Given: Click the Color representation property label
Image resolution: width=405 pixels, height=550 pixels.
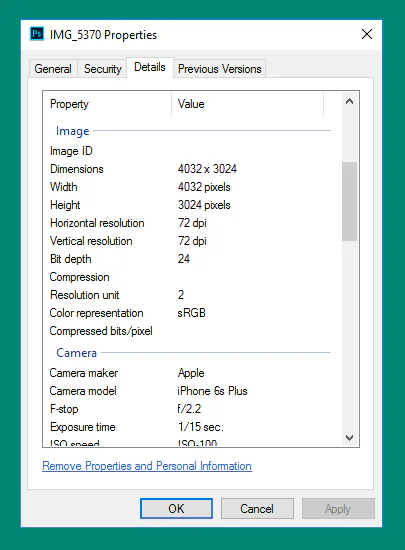Looking at the screenshot, I should [96, 313].
